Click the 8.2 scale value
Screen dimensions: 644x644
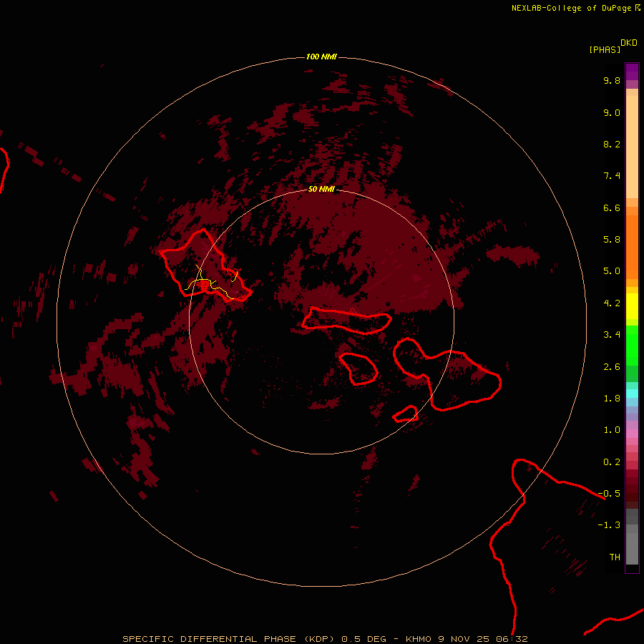coord(612,144)
